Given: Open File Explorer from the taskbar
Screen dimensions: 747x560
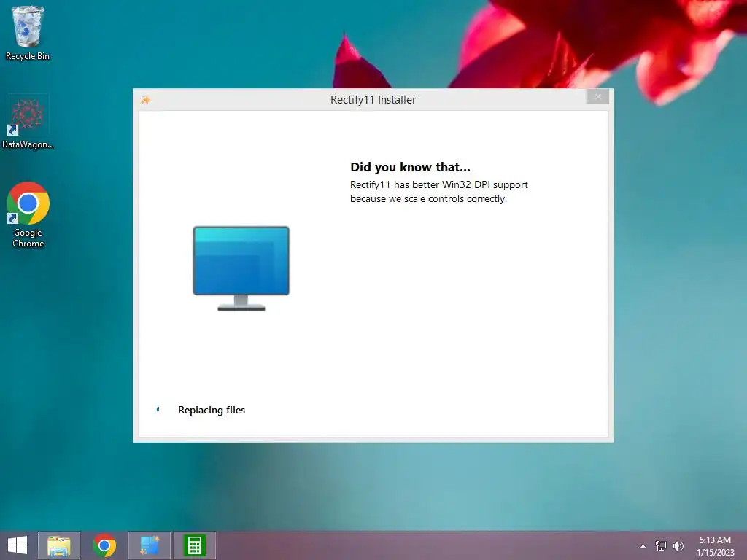Looking at the screenshot, I should point(59,545).
